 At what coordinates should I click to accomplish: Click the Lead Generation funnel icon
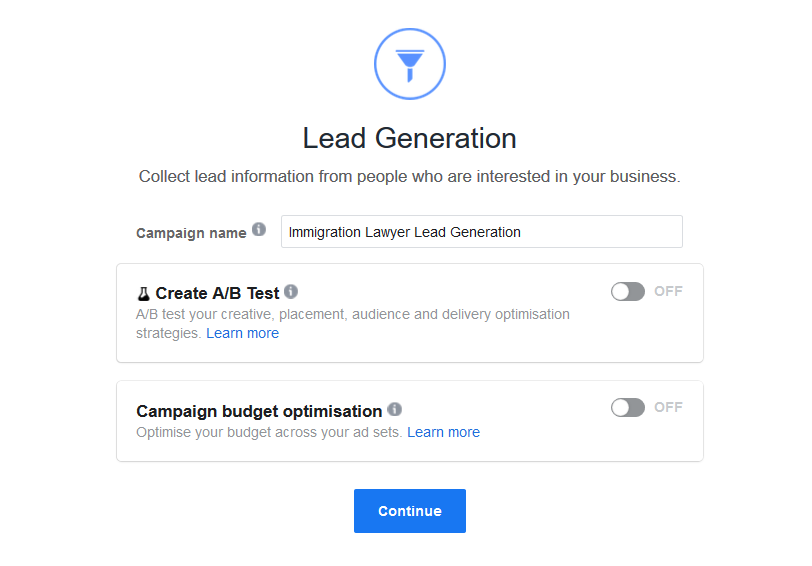tap(410, 64)
